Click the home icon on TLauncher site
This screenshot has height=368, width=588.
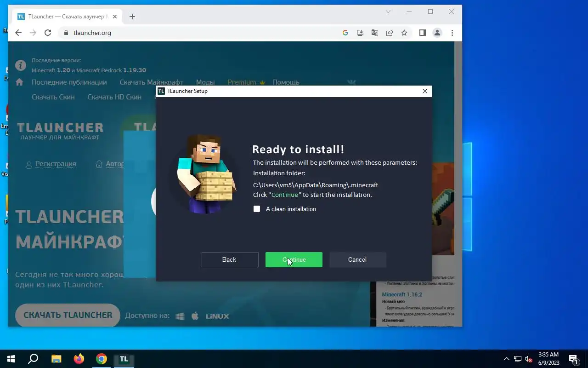(x=19, y=82)
